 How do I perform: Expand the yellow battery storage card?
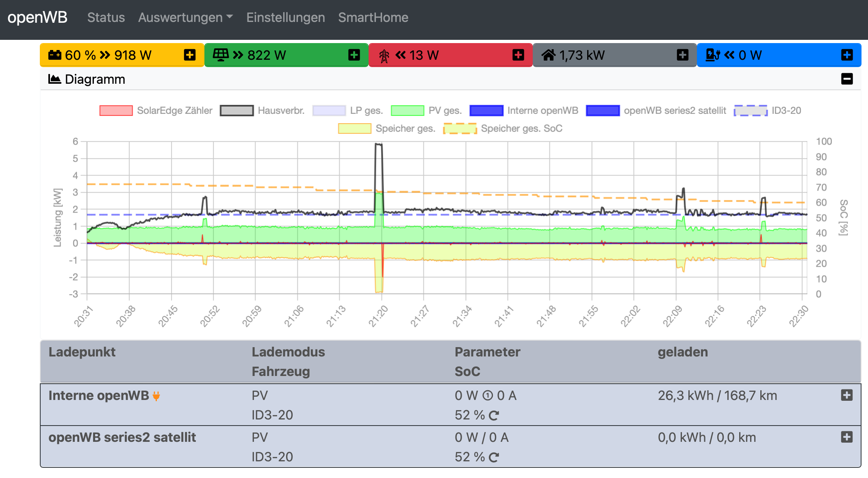point(190,55)
